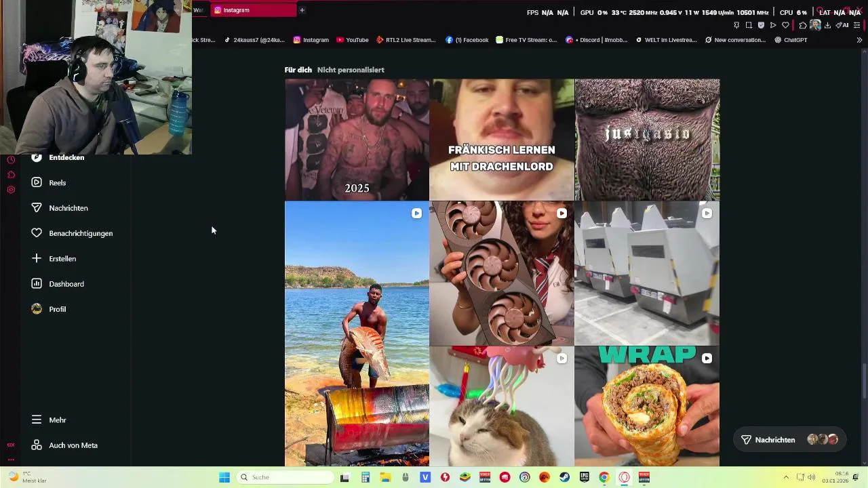Open RTL2 Live Stream bookmark
Viewport: 868px width, 488px height.
pos(406,40)
